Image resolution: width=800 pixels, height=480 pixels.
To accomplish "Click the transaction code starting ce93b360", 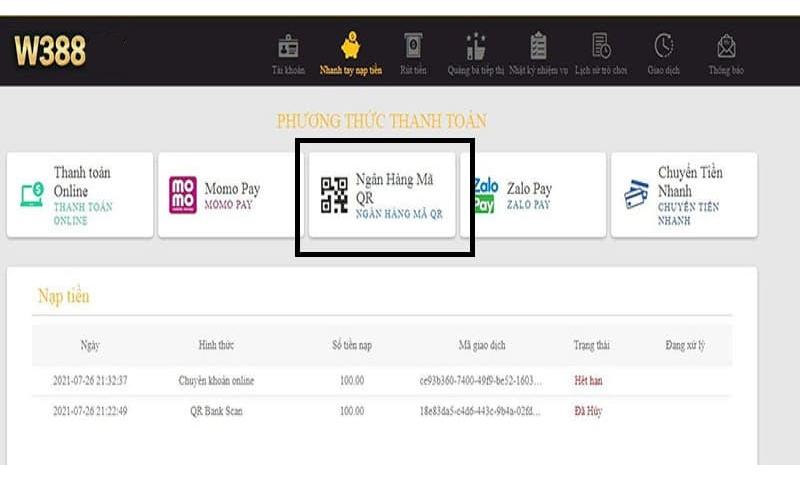I will 481,381.
